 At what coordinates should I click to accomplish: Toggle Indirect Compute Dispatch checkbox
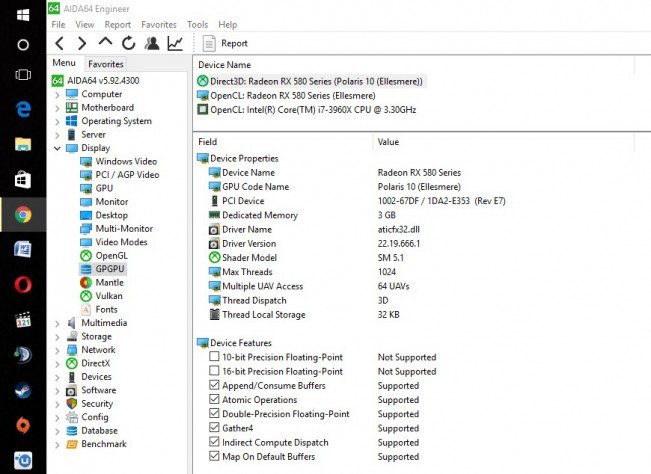pyautogui.click(x=214, y=442)
